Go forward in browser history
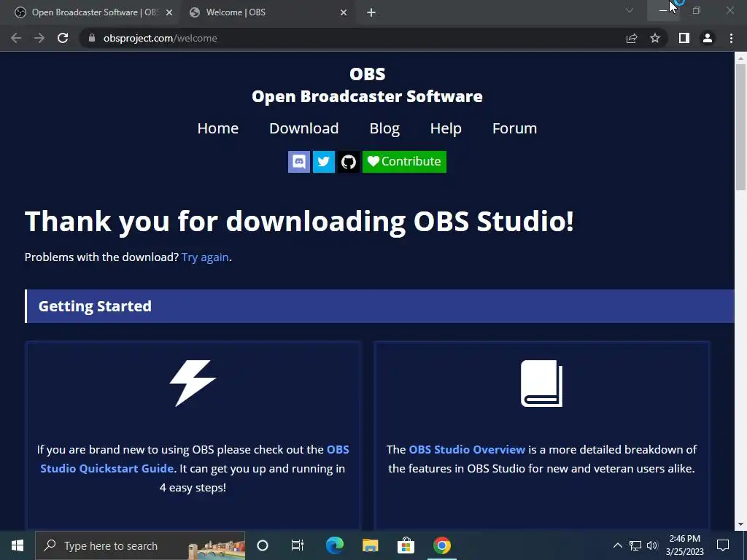 click(x=39, y=38)
